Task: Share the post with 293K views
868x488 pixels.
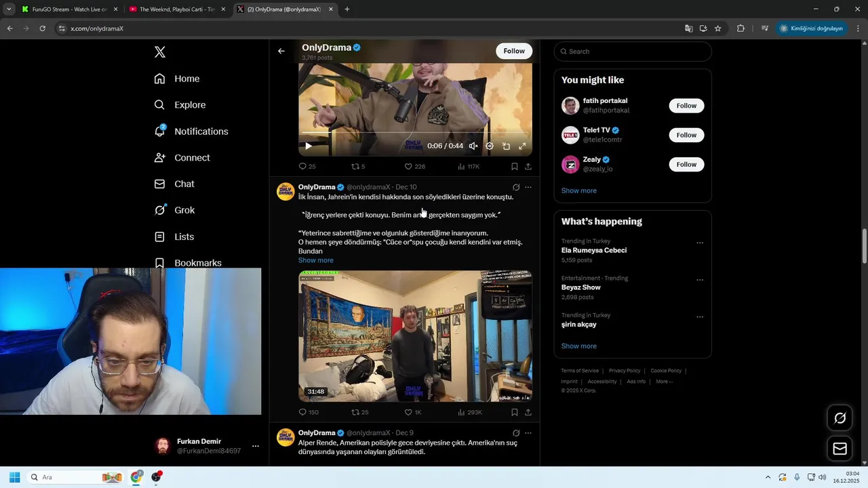Action: click(x=528, y=412)
